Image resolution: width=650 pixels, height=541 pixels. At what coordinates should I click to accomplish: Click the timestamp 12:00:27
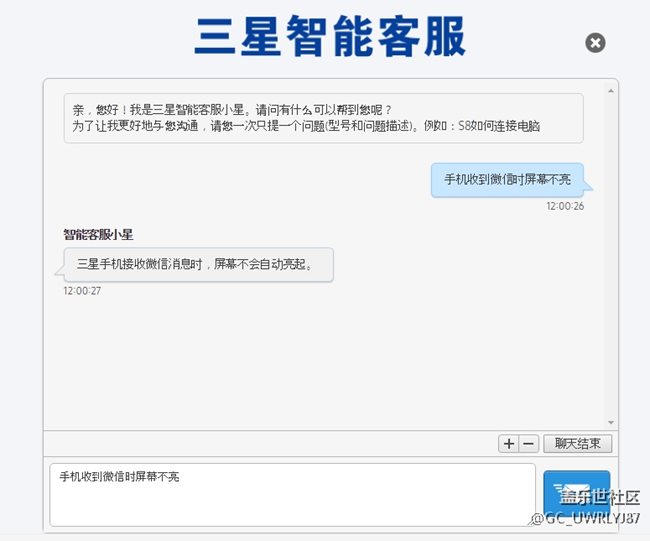(x=82, y=291)
